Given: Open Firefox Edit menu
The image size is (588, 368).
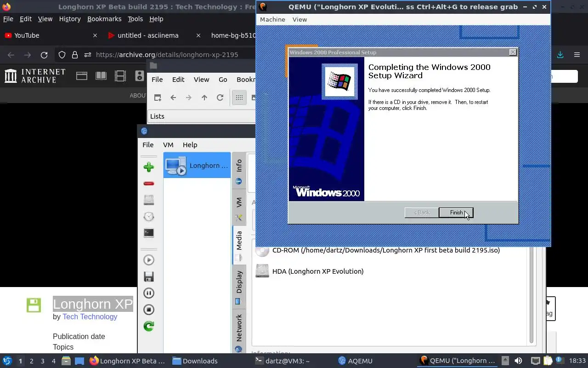Looking at the screenshot, I should pyautogui.click(x=26, y=19).
